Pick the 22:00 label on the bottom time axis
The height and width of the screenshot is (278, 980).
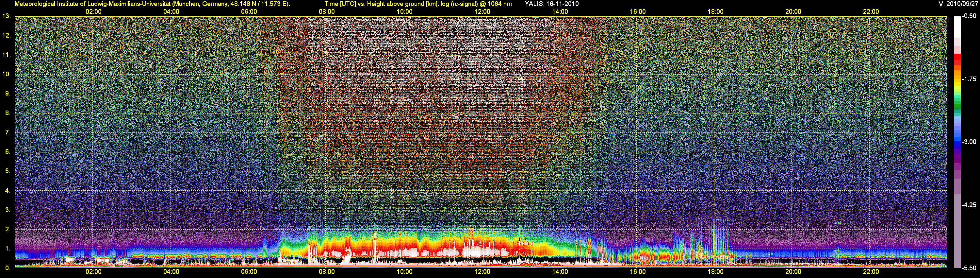pyautogui.click(x=871, y=272)
